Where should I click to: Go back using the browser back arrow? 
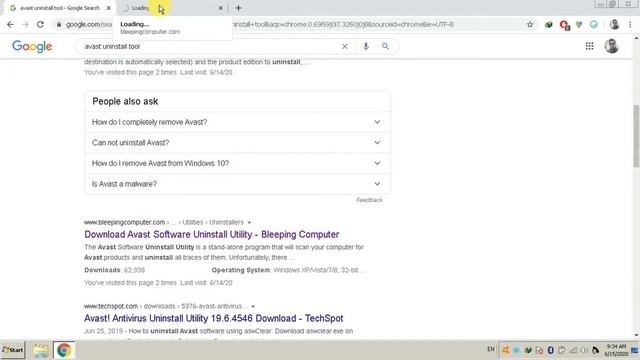pyautogui.click(x=10, y=24)
